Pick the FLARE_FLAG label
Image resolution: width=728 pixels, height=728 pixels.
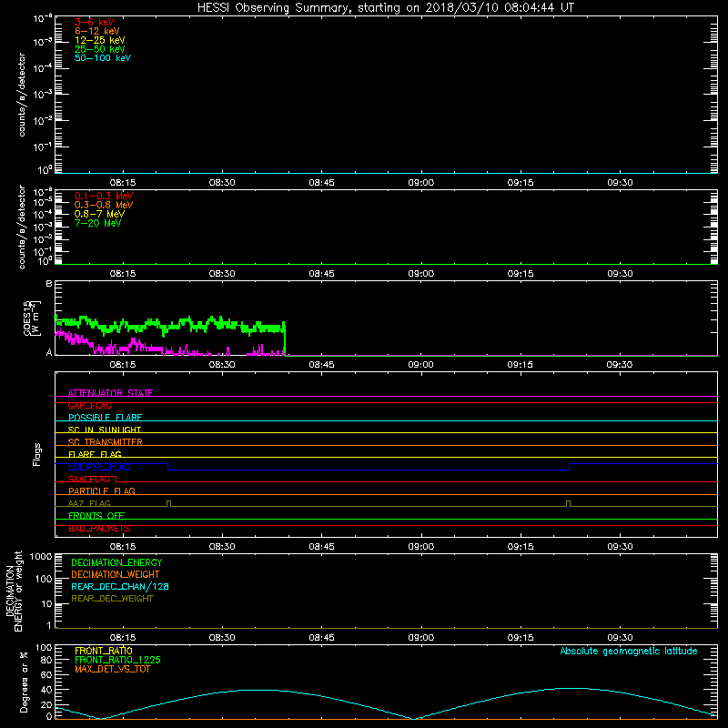coord(95,454)
